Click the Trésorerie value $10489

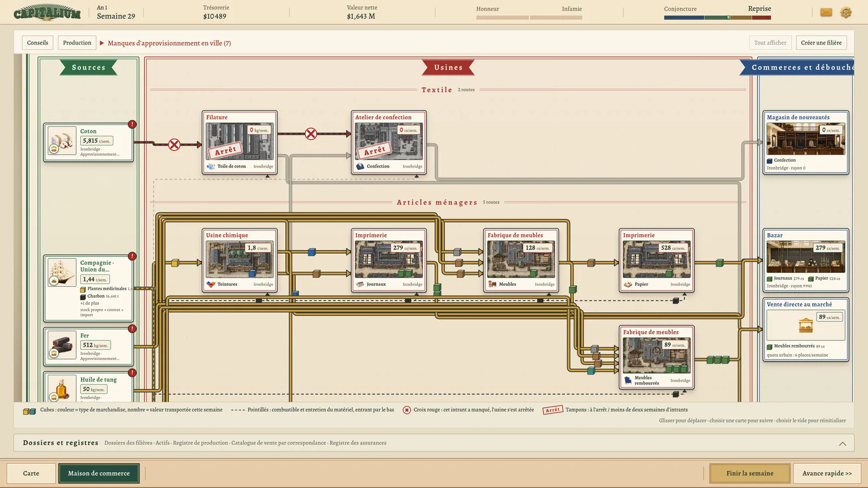pos(215,16)
